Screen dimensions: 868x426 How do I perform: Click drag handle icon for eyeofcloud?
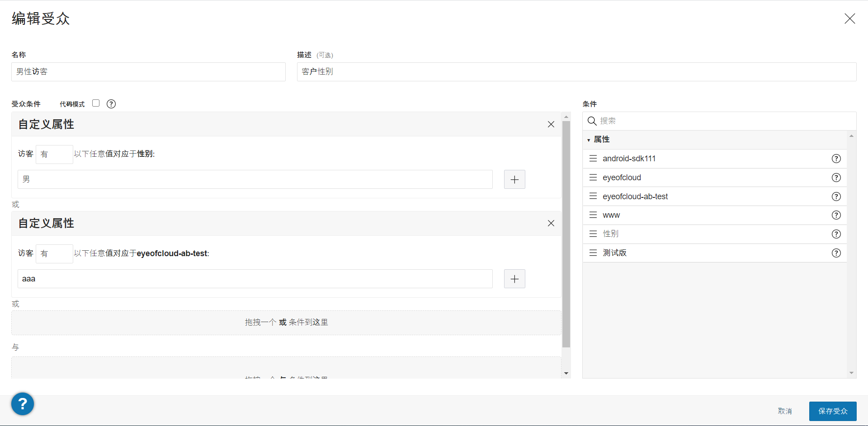[593, 178]
